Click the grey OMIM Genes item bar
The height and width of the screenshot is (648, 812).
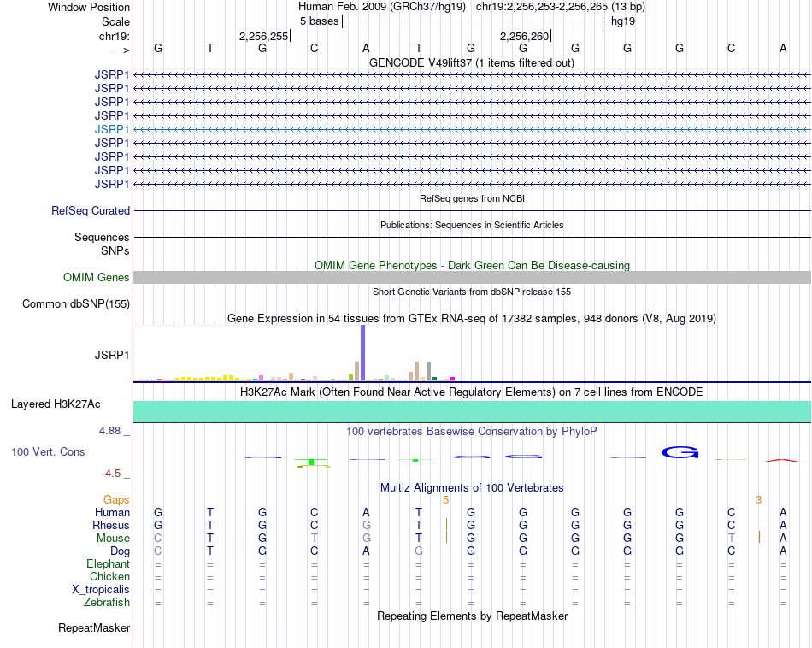coord(473,278)
